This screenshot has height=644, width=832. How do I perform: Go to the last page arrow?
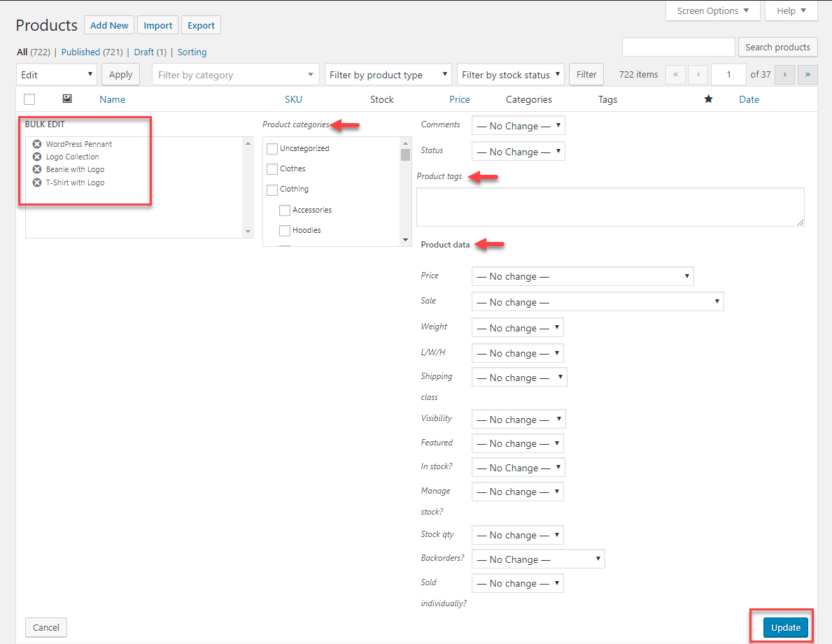(808, 74)
